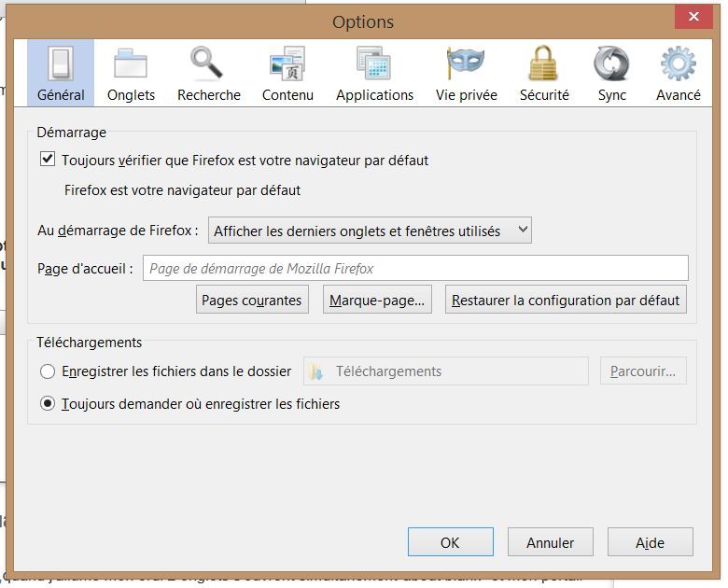
Task: Switch to the Contenu pane
Action: coord(287,74)
